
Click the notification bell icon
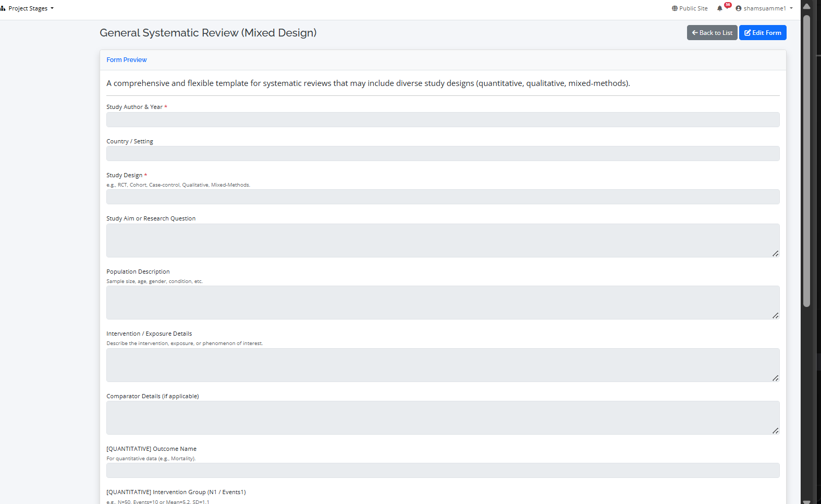pos(720,8)
